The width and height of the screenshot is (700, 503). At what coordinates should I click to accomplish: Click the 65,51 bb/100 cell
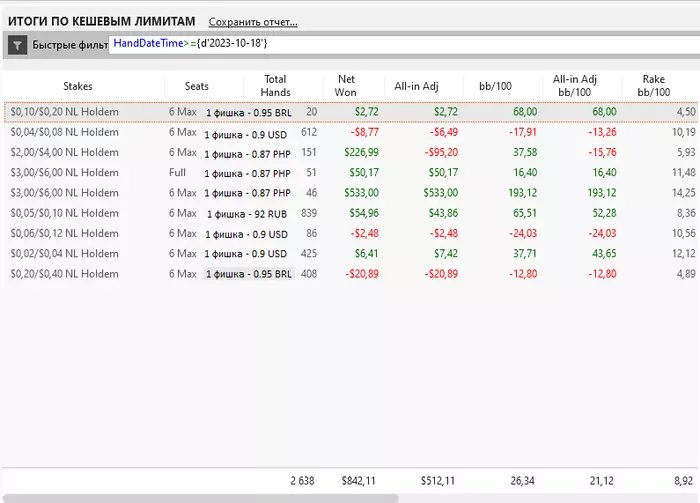525,213
